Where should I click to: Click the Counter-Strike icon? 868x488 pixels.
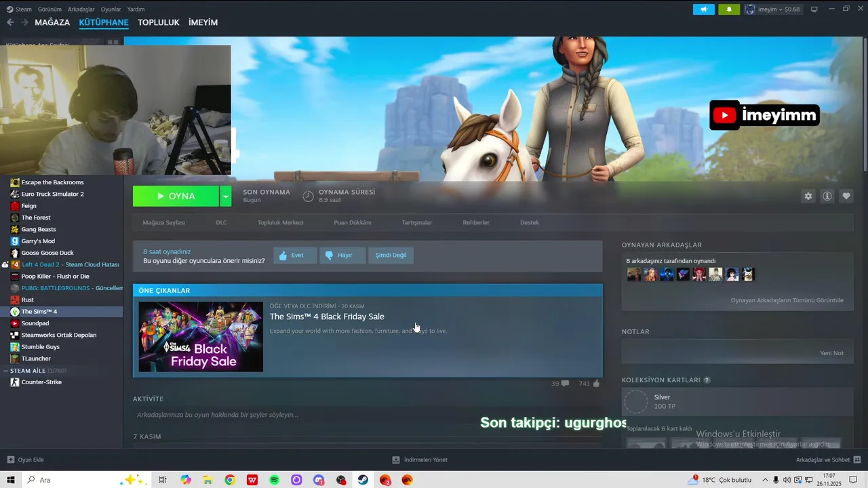[15, 382]
